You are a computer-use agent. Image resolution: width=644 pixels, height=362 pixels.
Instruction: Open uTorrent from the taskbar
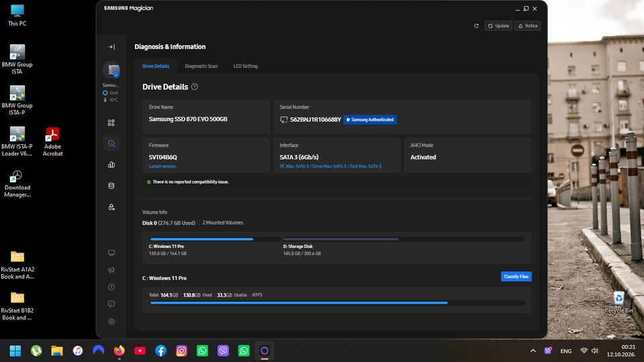(x=36, y=351)
